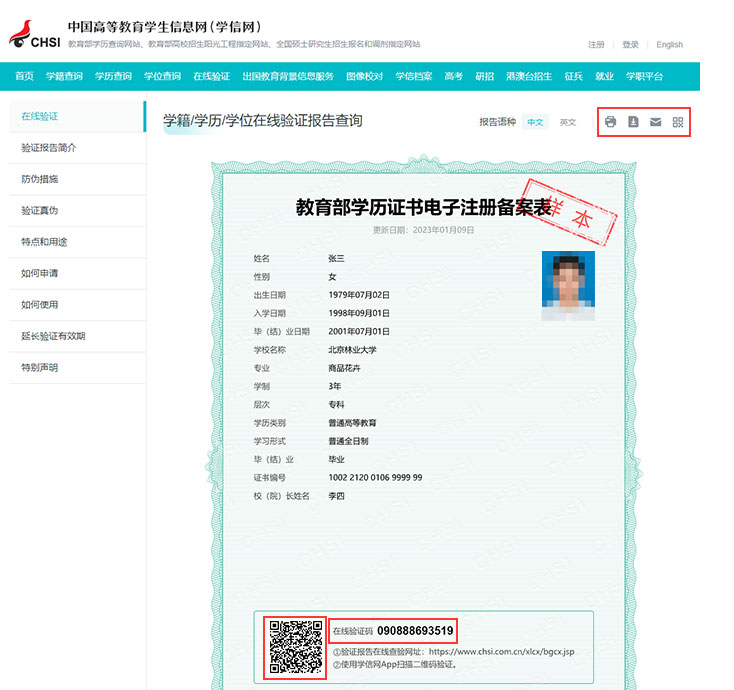Click the enrollment date 1998年09月01日
Viewport: 734px width, 690px height.
pyautogui.click(x=359, y=313)
